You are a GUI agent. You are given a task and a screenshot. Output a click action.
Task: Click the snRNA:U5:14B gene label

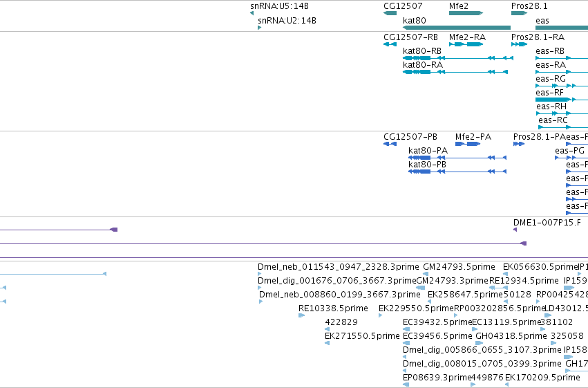(x=279, y=6)
